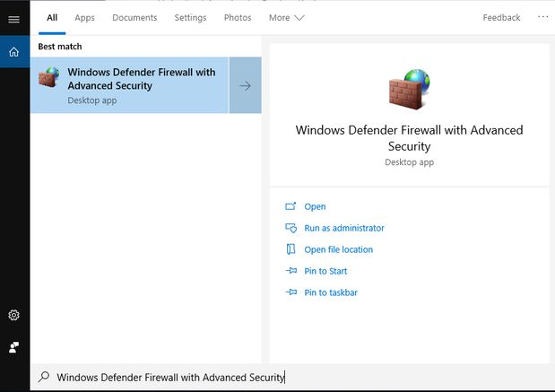Viewport: 555px width, 392px height.
Task: Expand the More filter dropdown
Action: (286, 18)
